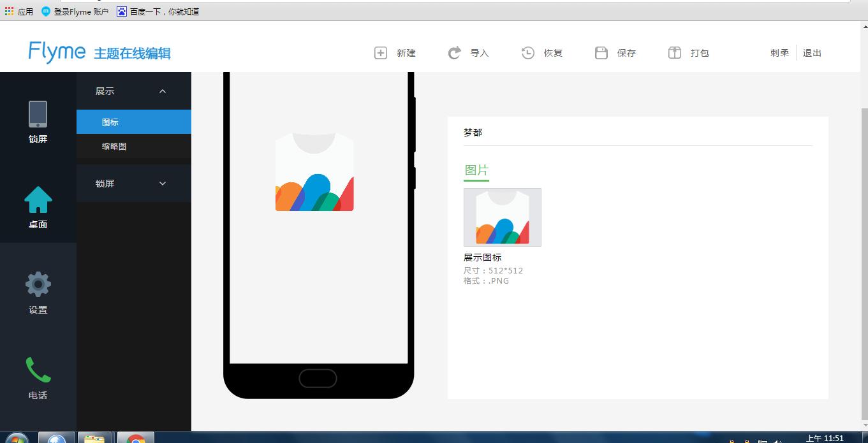The image size is (868, 443).
Task: Open the 图片 images tab
Action: (476, 170)
